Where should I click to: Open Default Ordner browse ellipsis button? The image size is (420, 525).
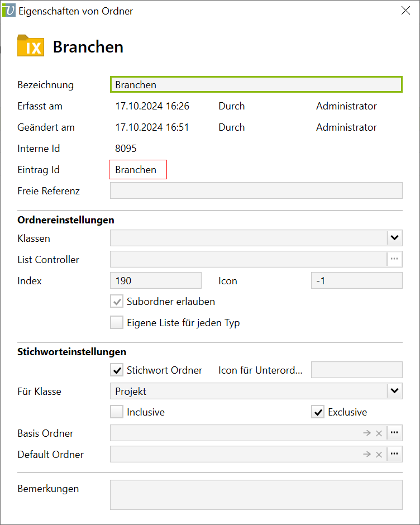click(394, 454)
